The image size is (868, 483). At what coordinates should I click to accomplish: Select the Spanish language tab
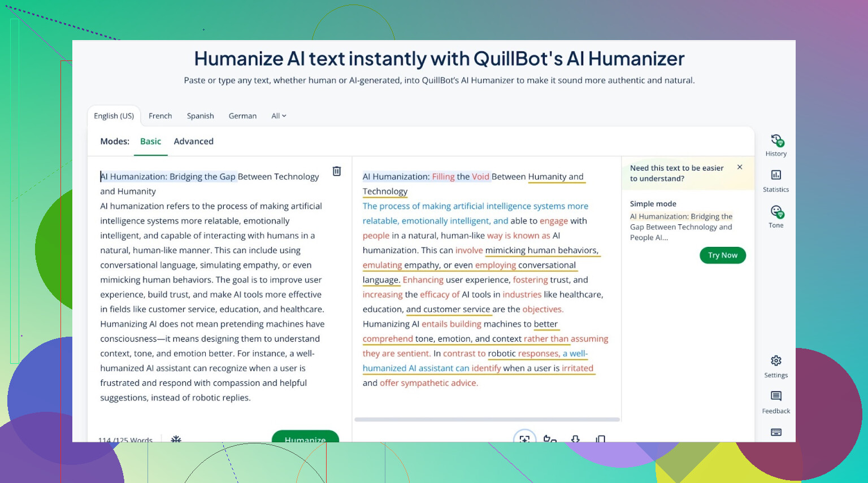(200, 116)
